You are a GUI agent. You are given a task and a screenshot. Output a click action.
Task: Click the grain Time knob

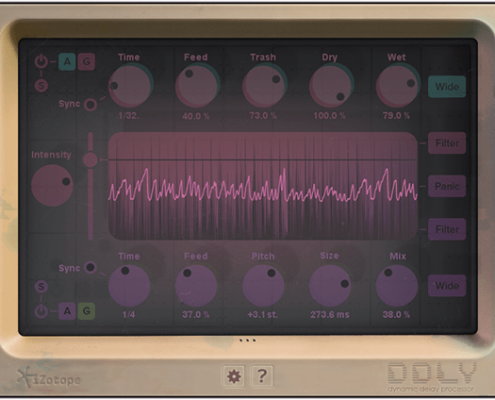click(129, 286)
